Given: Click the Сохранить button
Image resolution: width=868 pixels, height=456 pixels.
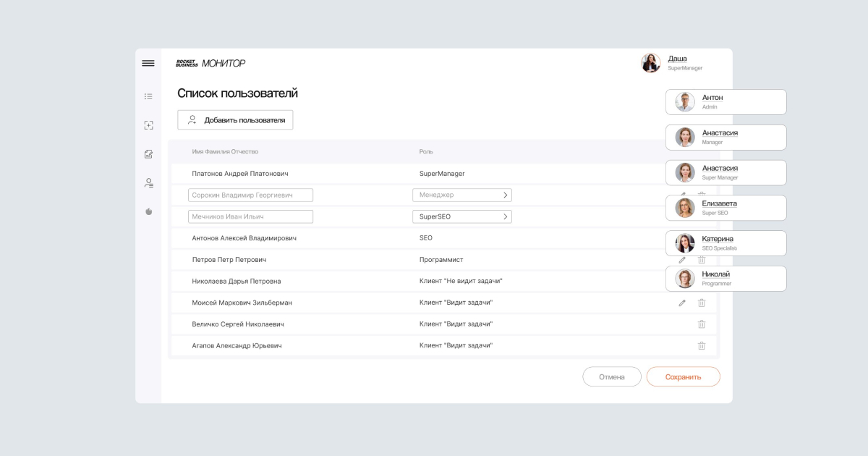Looking at the screenshot, I should point(684,376).
